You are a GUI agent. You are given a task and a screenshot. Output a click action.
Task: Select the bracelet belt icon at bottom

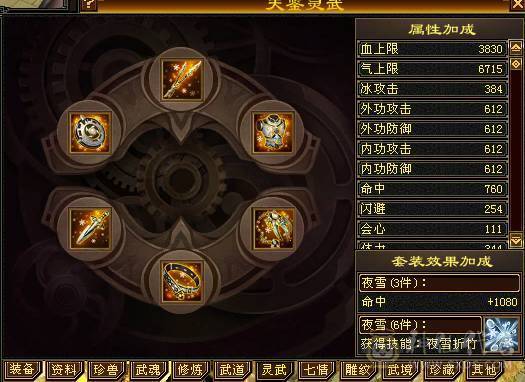[182, 282]
